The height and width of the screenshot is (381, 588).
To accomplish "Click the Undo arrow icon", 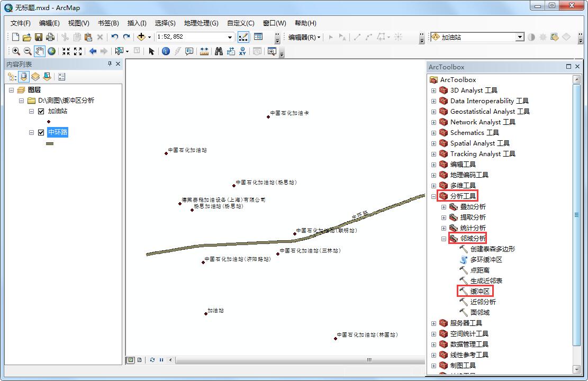I will [115, 37].
